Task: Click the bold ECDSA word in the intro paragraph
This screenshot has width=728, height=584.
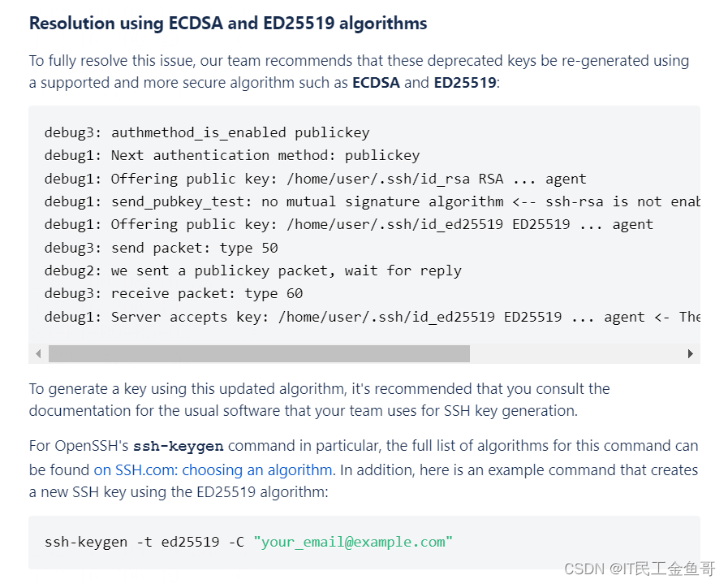Action: pos(376,83)
